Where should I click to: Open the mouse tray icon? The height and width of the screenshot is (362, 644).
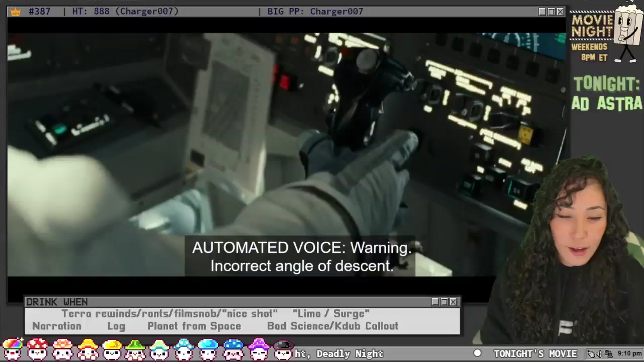[592, 354]
